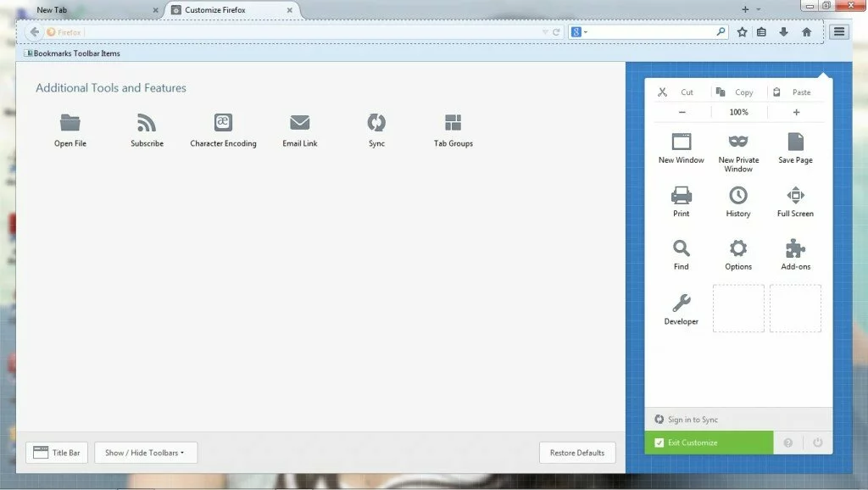
Task: Close the New Tab tab
Action: (155, 10)
